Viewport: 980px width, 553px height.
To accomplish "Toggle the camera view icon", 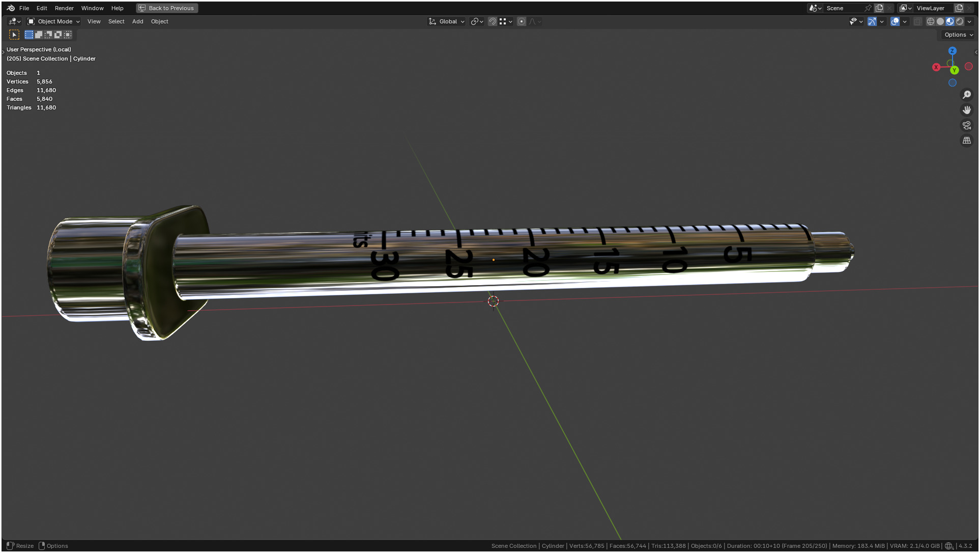I will [x=967, y=125].
